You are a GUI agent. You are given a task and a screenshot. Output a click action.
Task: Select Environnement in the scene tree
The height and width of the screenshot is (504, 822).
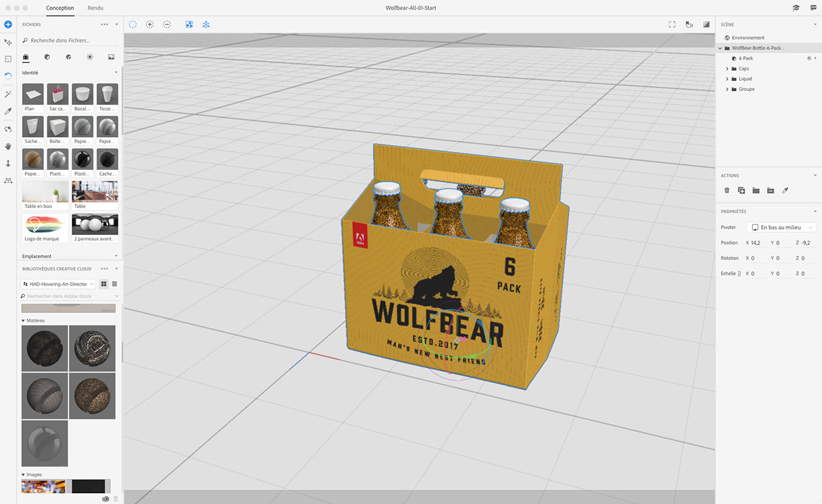(x=748, y=38)
